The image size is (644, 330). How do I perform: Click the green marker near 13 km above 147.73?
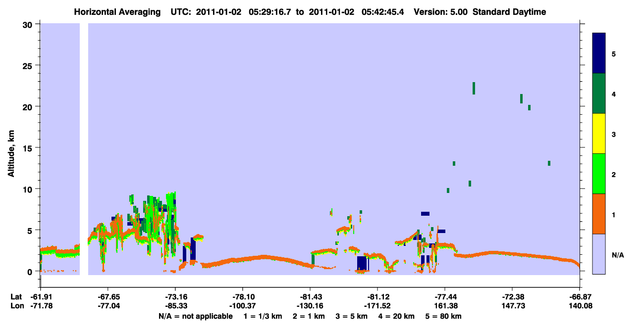(x=549, y=163)
